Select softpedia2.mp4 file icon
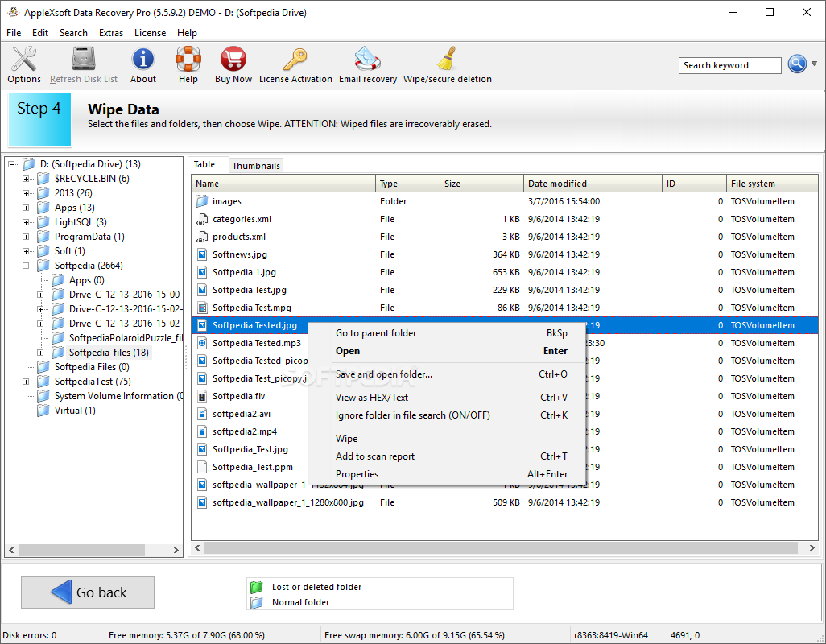This screenshot has width=826, height=644. [202, 431]
